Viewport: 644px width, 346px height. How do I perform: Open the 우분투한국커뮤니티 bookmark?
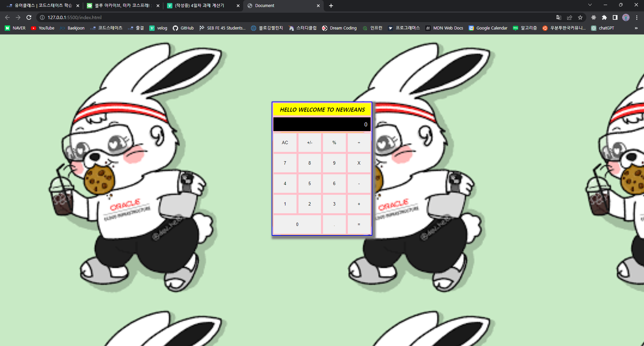(564, 28)
